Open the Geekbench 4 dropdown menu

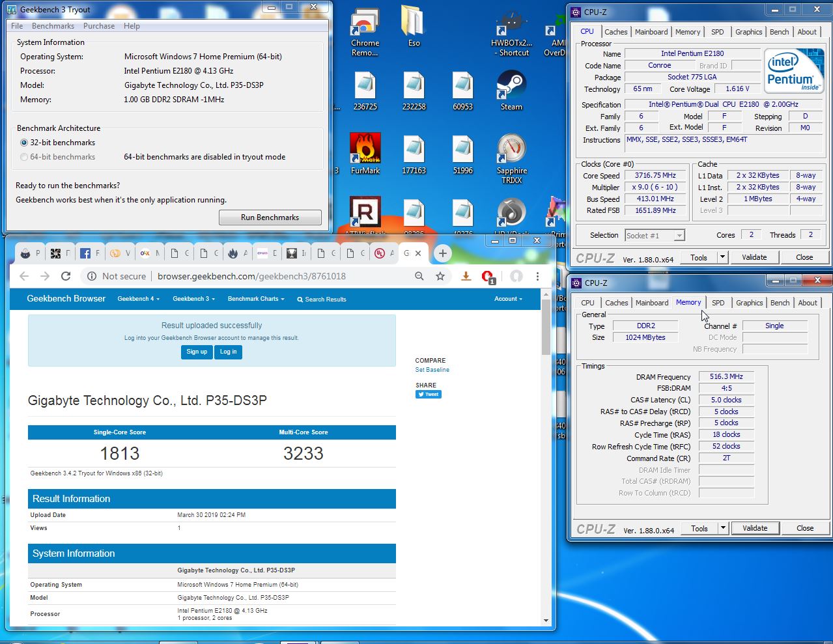coord(138,299)
